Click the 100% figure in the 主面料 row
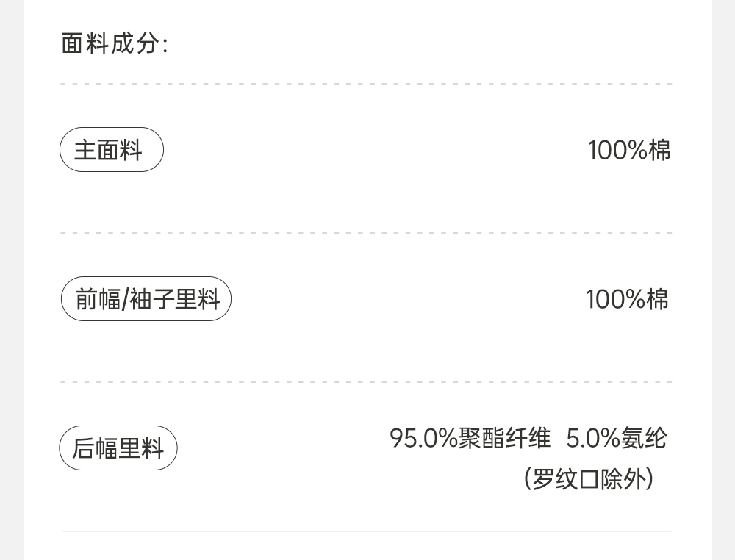 [617, 151]
